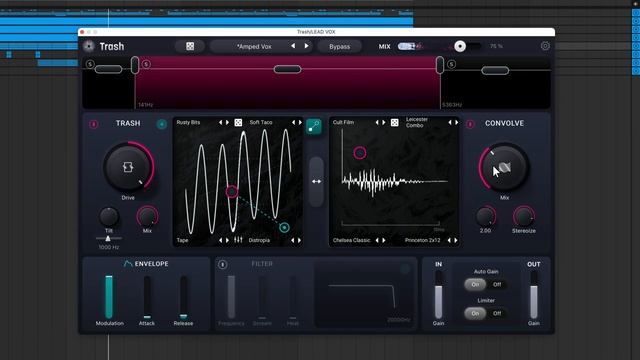Image resolution: width=640 pixels, height=360 pixels.
Task: Click the Tilt frequency slider above 1000 Hz
Action: click(108, 238)
